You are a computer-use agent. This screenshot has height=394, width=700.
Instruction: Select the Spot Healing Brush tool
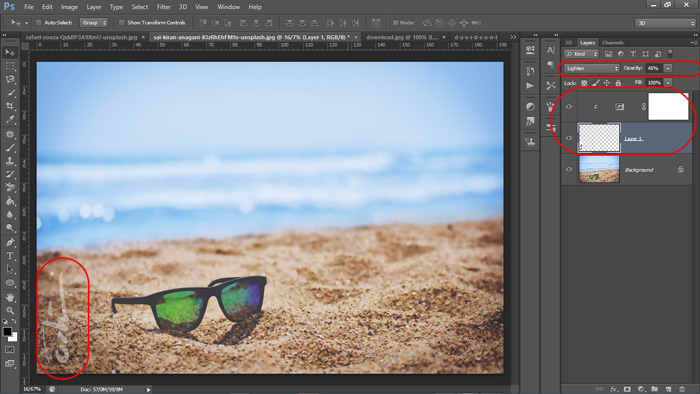[10, 134]
